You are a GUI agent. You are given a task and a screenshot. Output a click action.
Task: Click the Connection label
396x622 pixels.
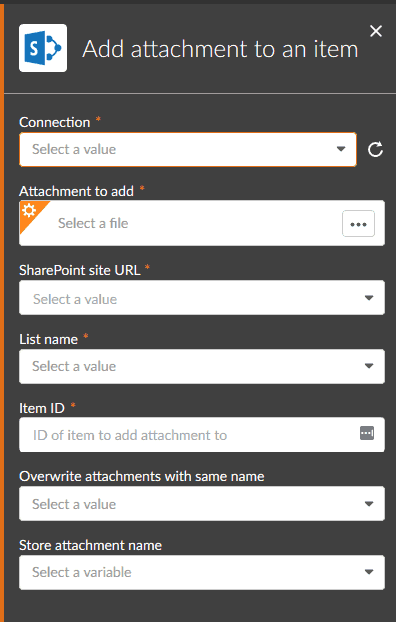pos(55,122)
